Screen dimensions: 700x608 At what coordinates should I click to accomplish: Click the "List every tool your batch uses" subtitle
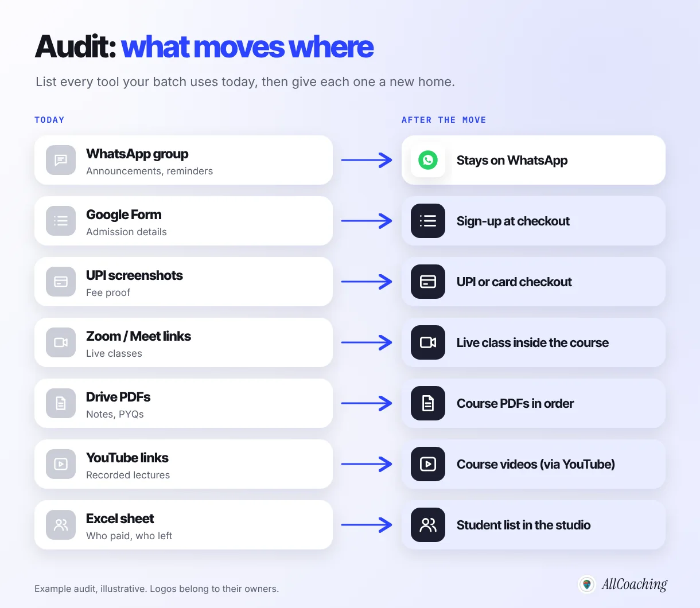click(245, 82)
